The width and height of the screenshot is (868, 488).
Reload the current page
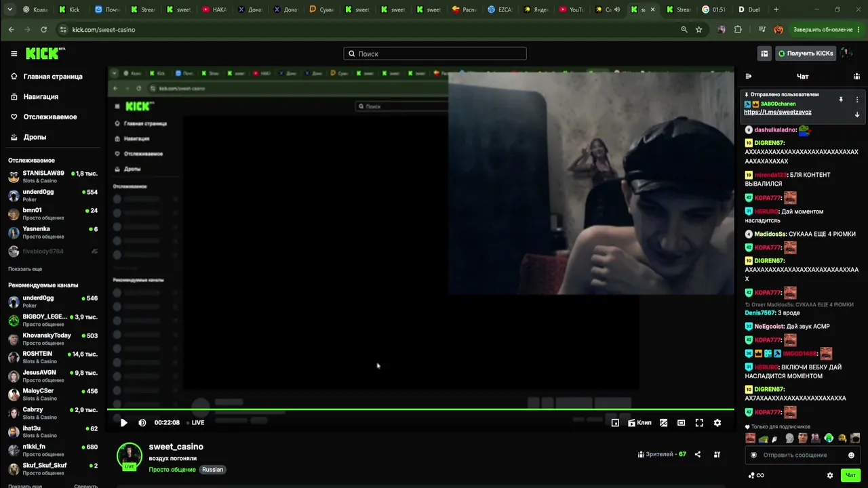tap(44, 30)
